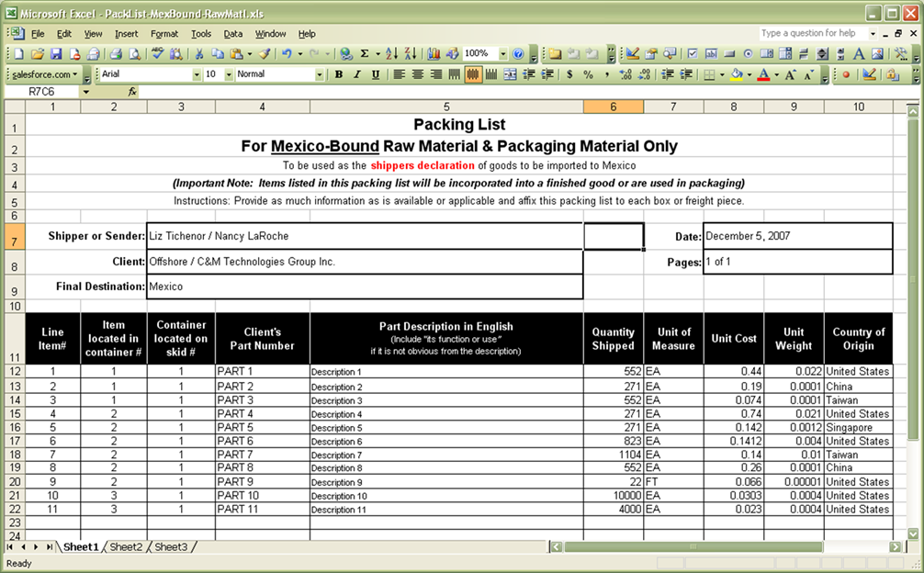Click the Copy icon in the toolbar

(218, 54)
